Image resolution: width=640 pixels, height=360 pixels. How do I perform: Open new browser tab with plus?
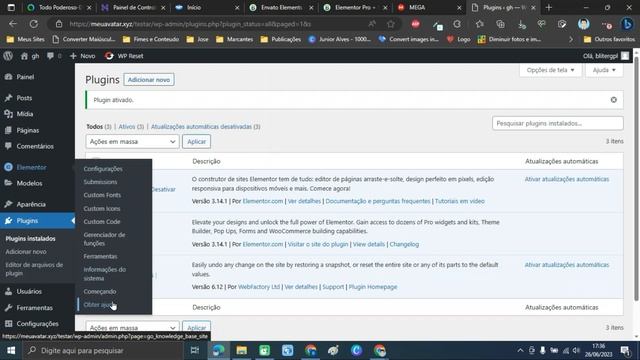click(548, 7)
